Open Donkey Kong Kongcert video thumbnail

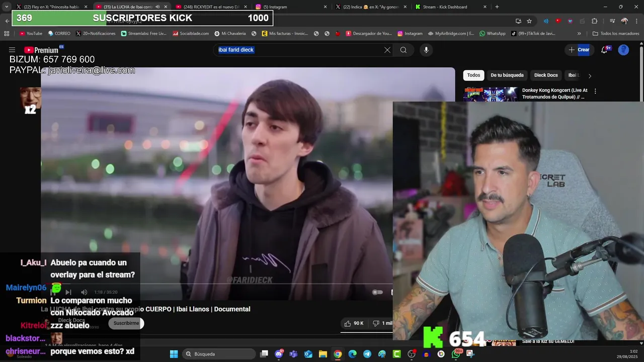(491, 95)
